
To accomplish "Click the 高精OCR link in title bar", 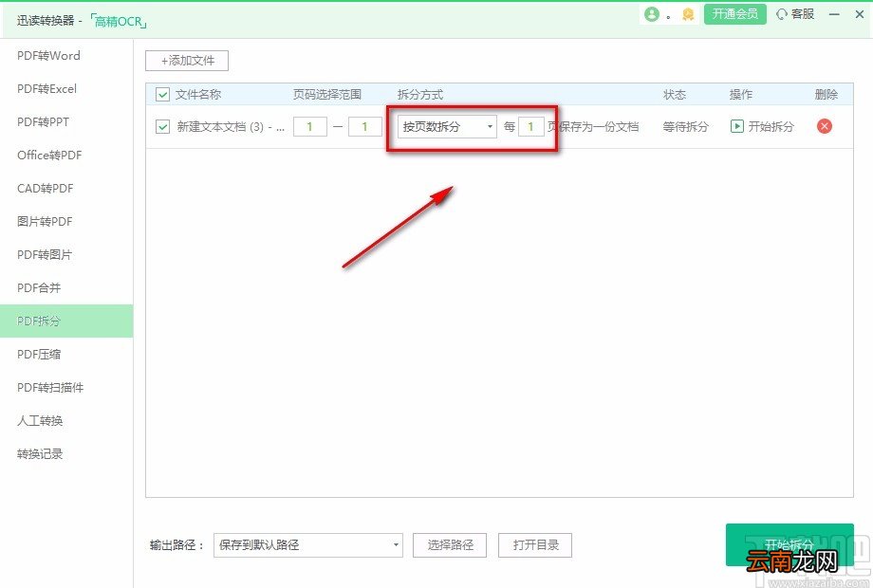I will (x=118, y=22).
